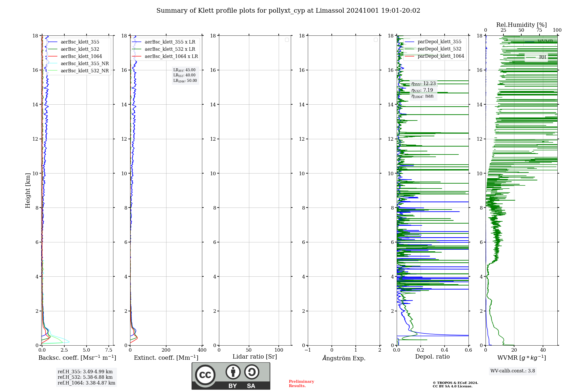Viewport: 577px width, 392px height.
Task: Click the empty legend box in Lidar ratio panel
Action: pyautogui.click(x=287, y=40)
